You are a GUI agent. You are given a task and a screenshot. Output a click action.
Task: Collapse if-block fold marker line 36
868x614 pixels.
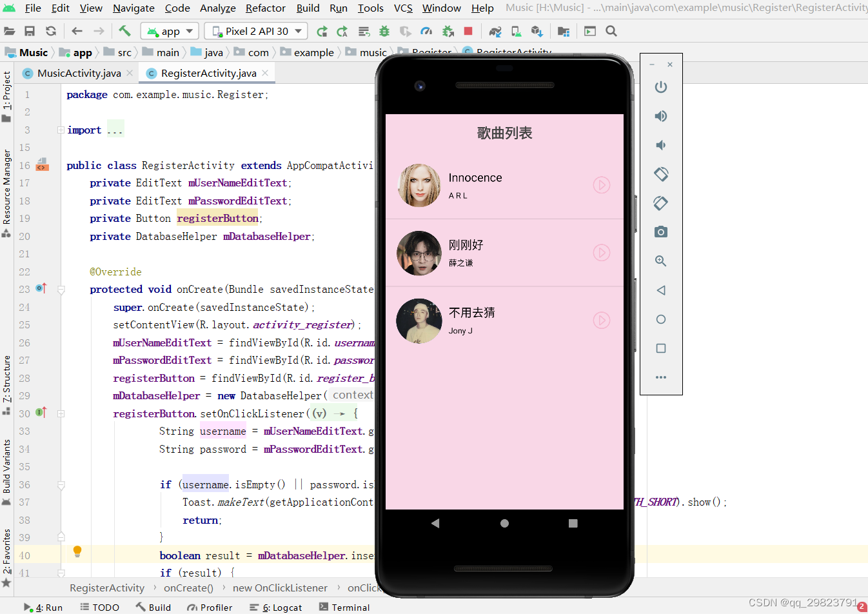point(61,485)
